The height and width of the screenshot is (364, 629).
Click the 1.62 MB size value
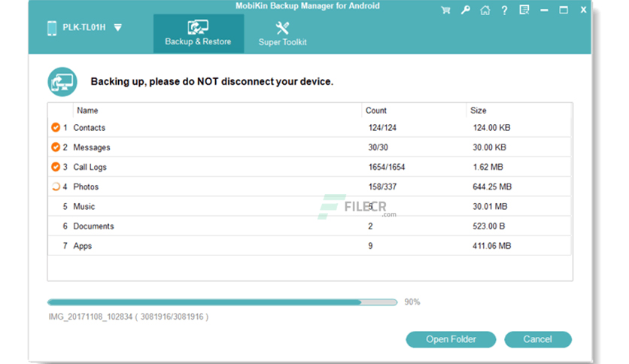[488, 167]
